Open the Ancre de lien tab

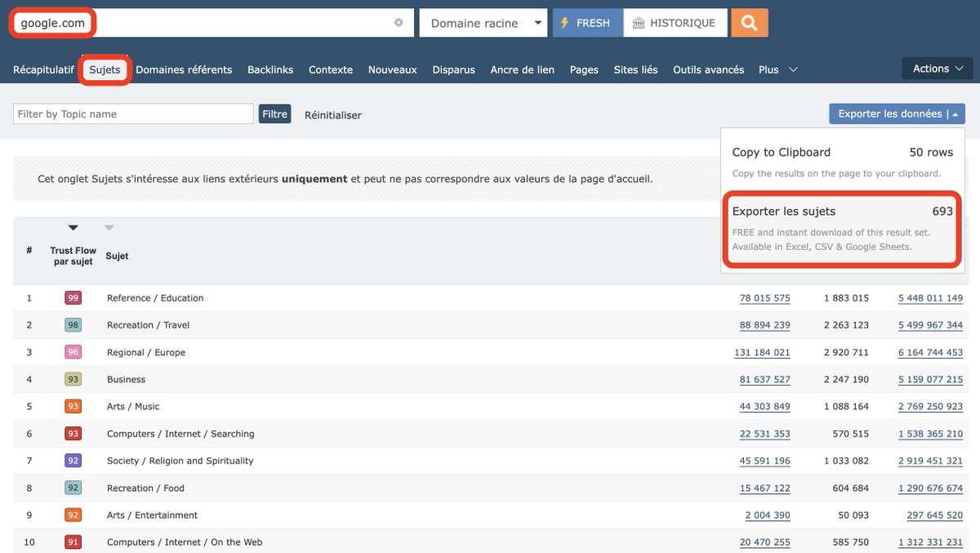523,69
